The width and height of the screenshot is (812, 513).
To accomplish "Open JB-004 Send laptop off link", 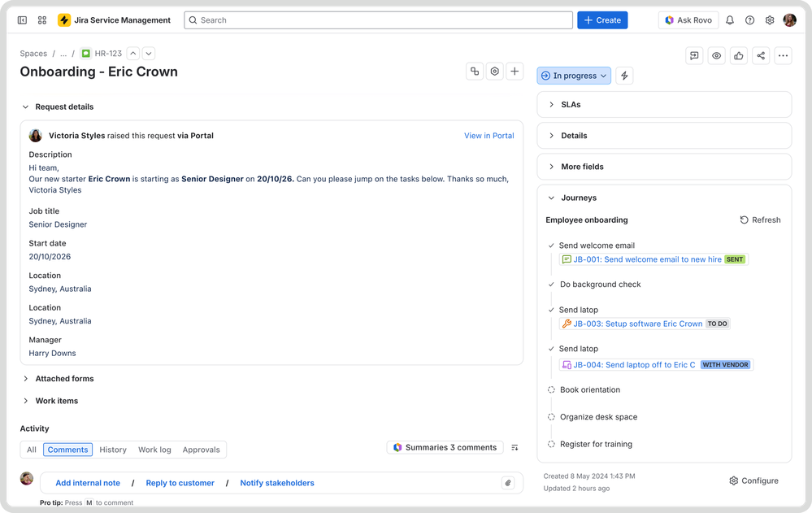I will (634, 365).
